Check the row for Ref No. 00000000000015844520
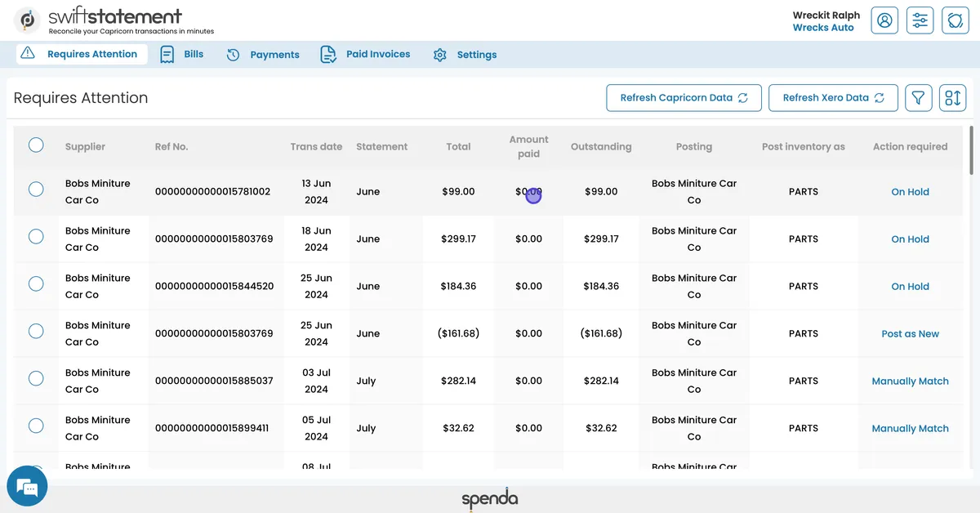The width and height of the screenshot is (980, 513). (x=36, y=283)
